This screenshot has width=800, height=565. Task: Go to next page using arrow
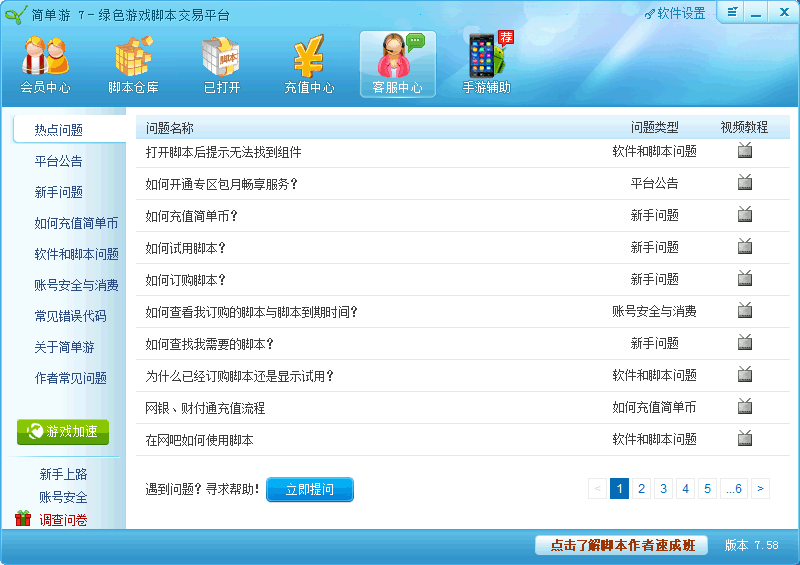tap(761, 488)
